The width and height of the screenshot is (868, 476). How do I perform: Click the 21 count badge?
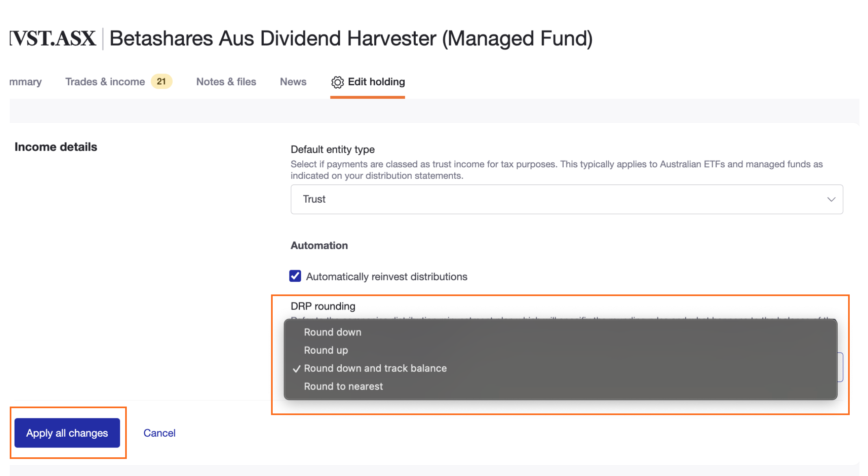click(x=161, y=82)
